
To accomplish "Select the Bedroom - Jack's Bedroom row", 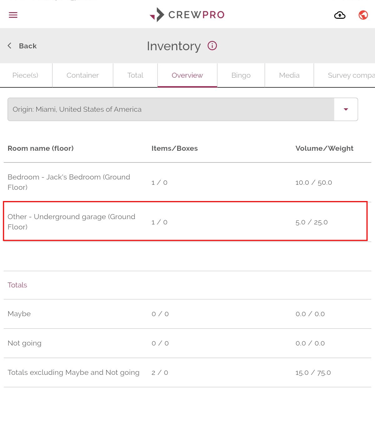I will coord(187,182).
